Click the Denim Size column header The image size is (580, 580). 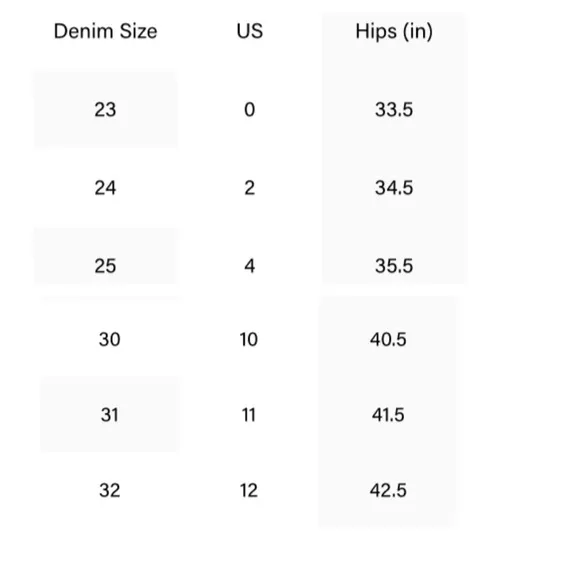[105, 31]
